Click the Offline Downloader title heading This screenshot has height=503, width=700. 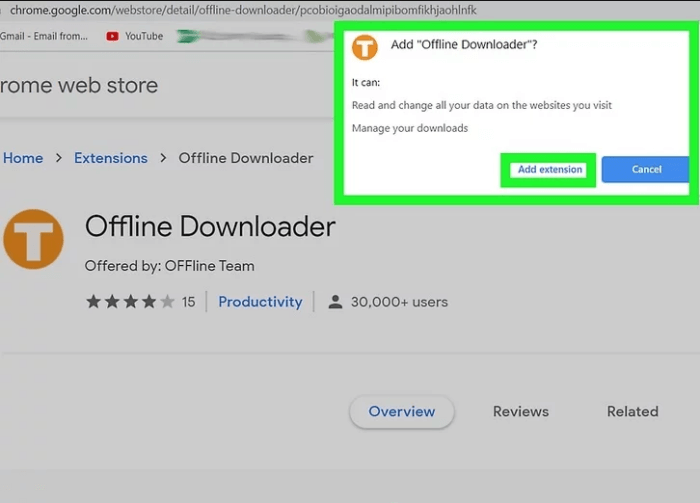[x=210, y=226]
